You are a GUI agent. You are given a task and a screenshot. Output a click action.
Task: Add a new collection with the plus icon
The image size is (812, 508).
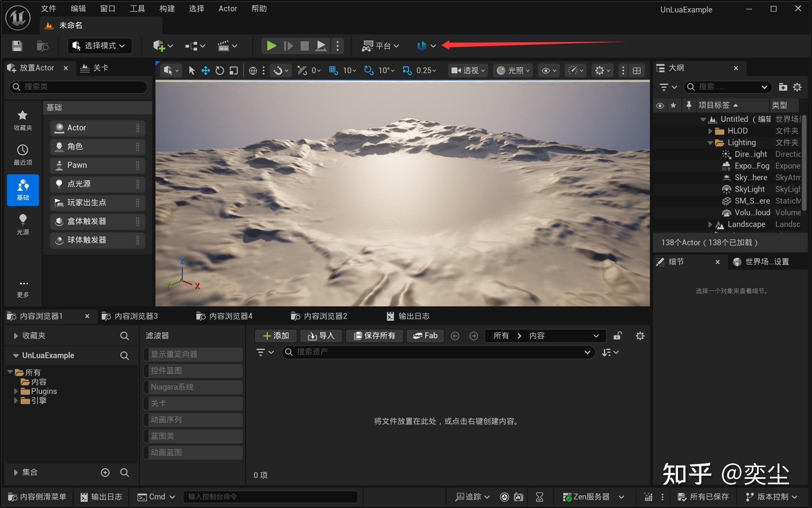(105, 473)
